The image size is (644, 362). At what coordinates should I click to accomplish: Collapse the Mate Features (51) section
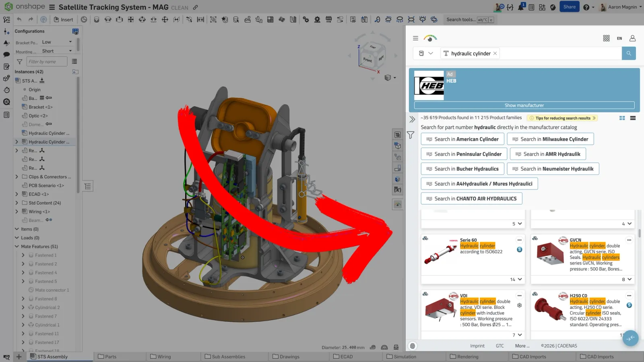(17, 247)
